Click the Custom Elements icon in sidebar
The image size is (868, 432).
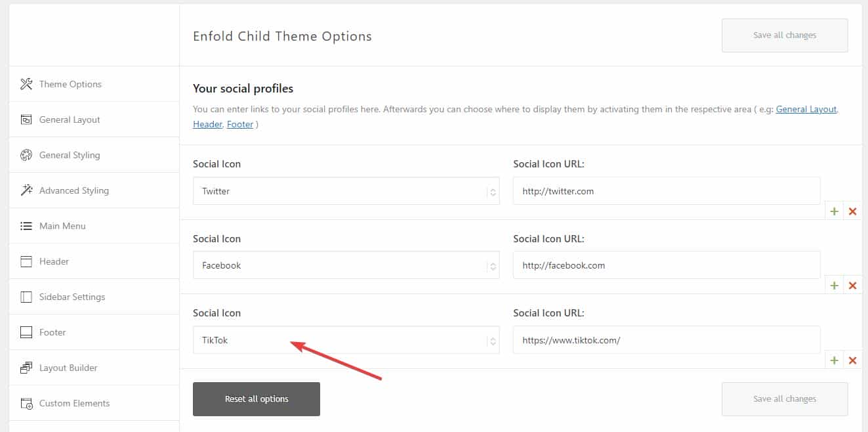pyautogui.click(x=26, y=403)
